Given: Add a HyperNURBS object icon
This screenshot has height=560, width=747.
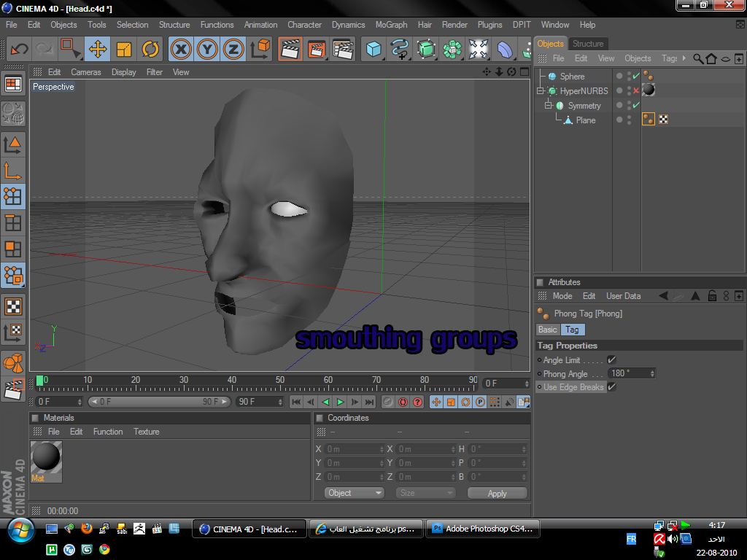Looking at the screenshot, I should click(426, 49).
